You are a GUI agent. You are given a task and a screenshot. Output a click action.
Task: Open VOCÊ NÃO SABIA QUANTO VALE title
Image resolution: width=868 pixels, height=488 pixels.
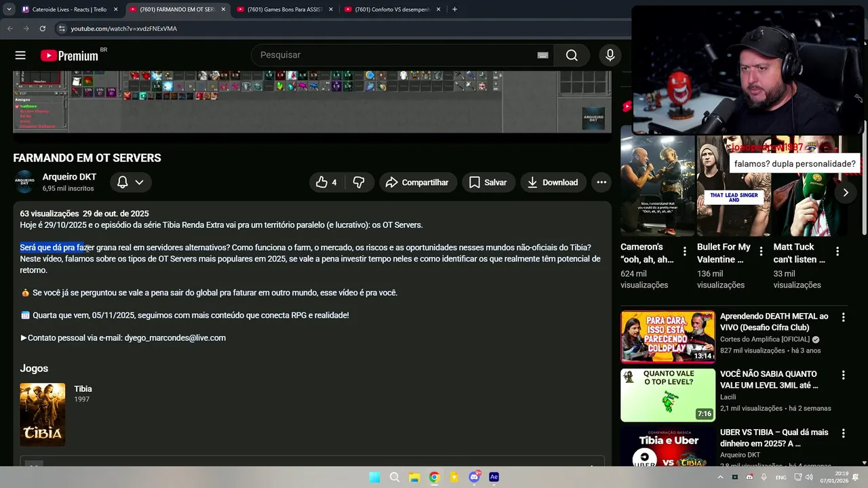[x=769, y=380]
